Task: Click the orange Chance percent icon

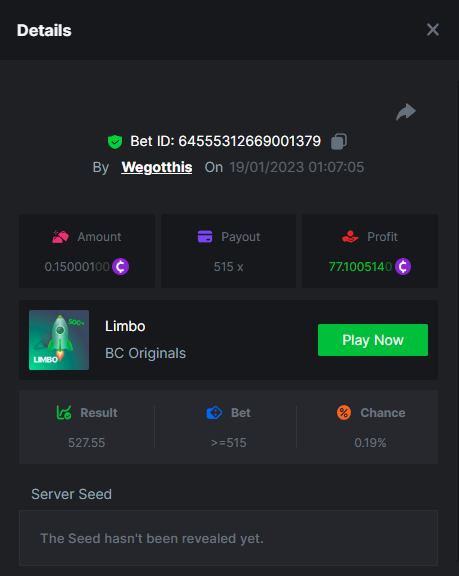Action: pos(344,413)
